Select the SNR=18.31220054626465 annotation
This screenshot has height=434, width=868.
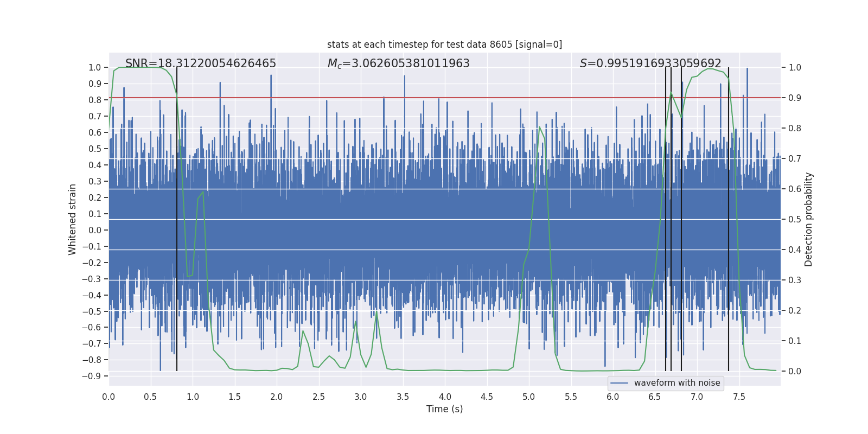coord(201,63)
